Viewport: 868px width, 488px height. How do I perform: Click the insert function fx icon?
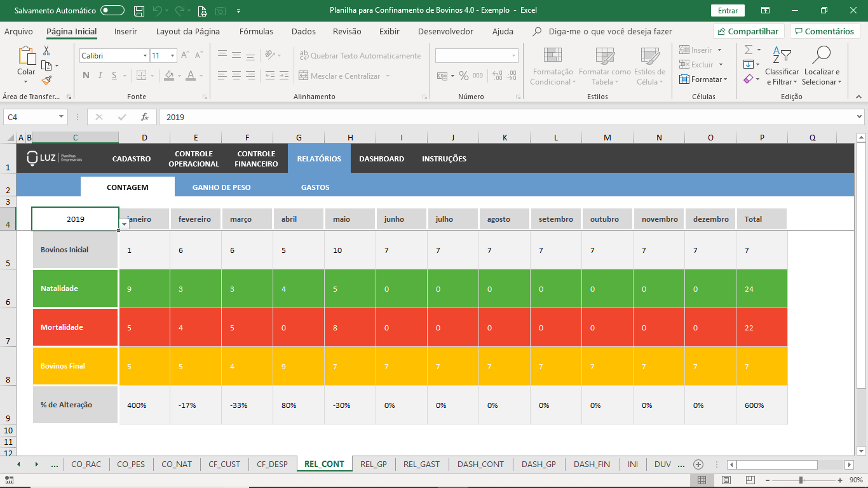click(145, 117)
